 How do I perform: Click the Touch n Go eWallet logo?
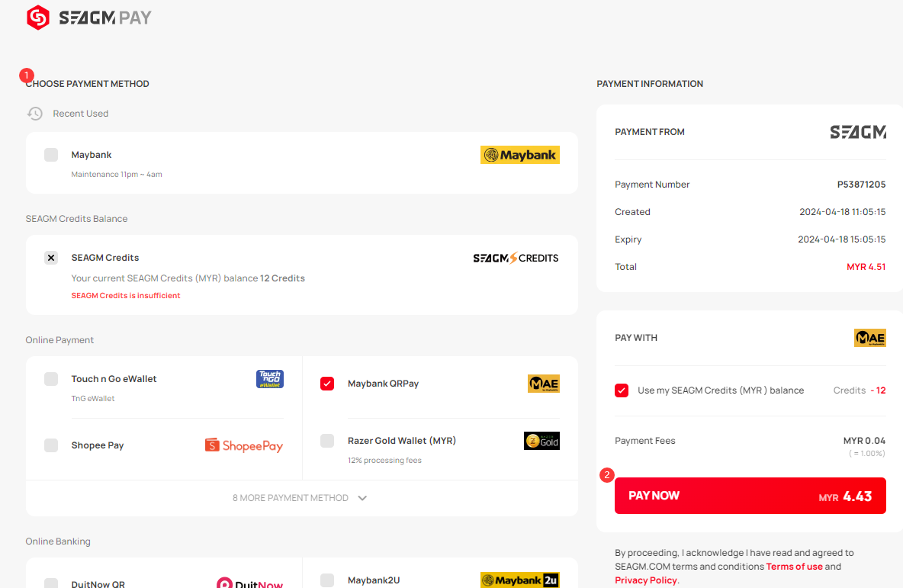[x=269, y=379]
